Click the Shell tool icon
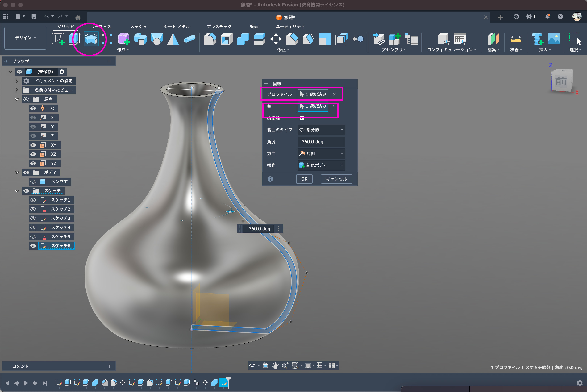 tap(227, 39)
